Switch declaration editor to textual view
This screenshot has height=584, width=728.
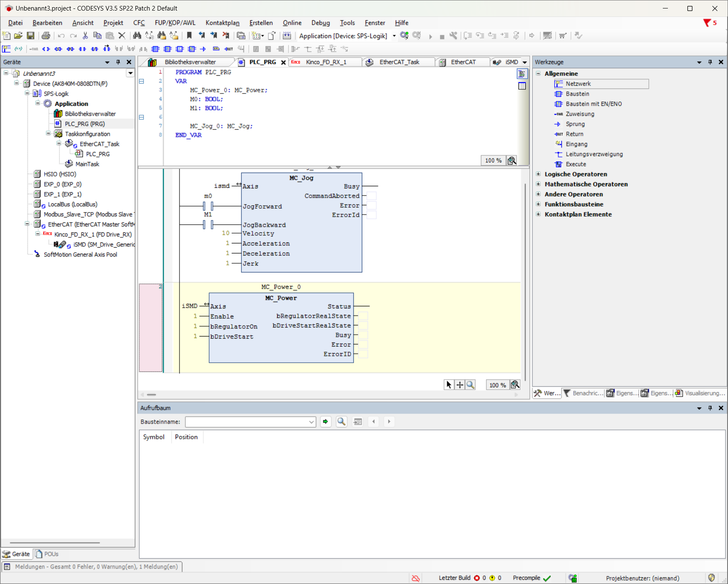[x=522, y=74]
